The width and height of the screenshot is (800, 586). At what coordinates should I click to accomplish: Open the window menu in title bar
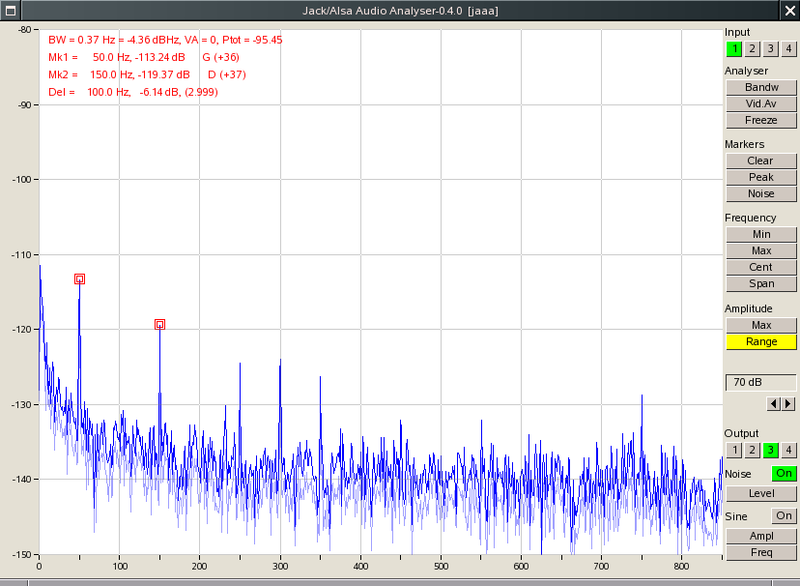click(x=9, y=9)
